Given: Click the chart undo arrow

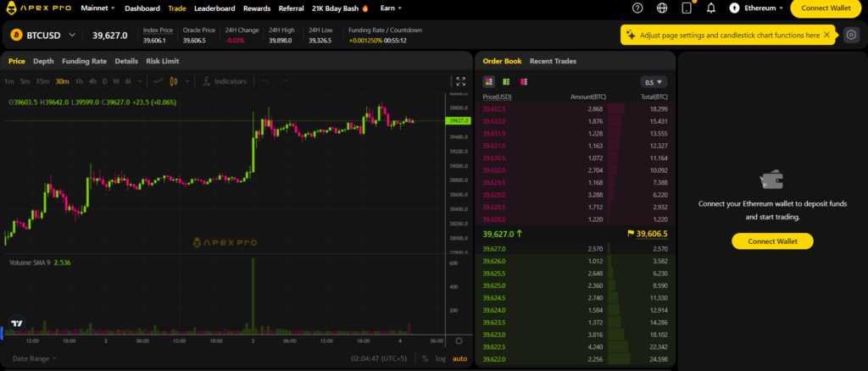Looking at the screenshot, I should click(265, 81).
